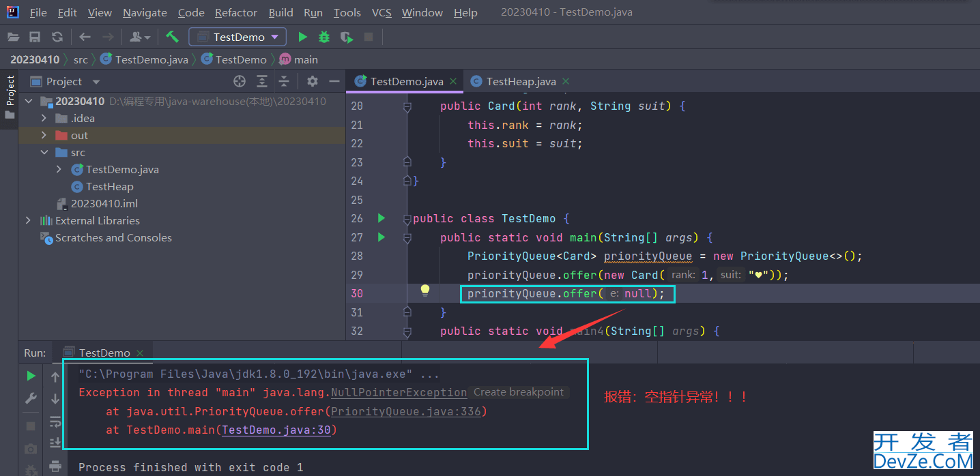This screenshot has height=476, width=980.
Task: Expand External Libraries node
Action: pos(28,220)
